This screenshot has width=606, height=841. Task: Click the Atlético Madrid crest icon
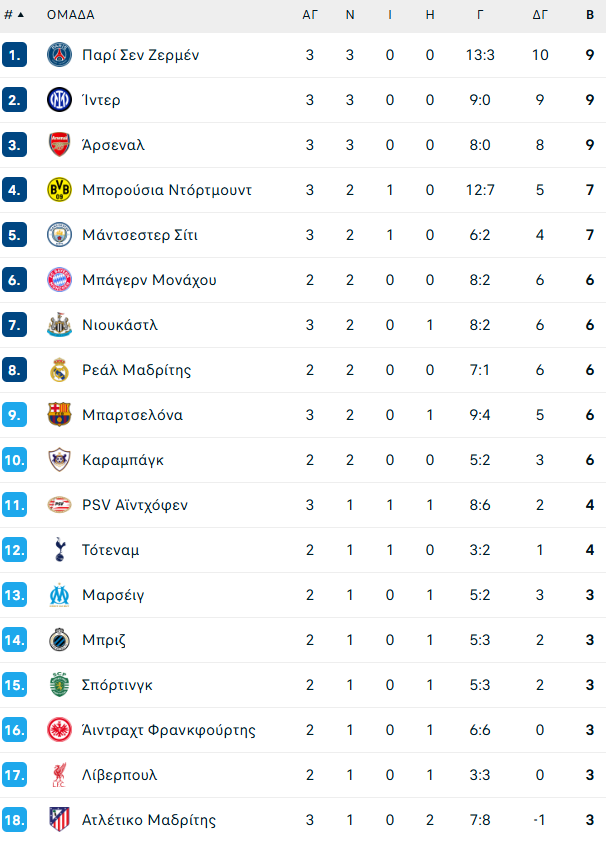click(60, 820)
